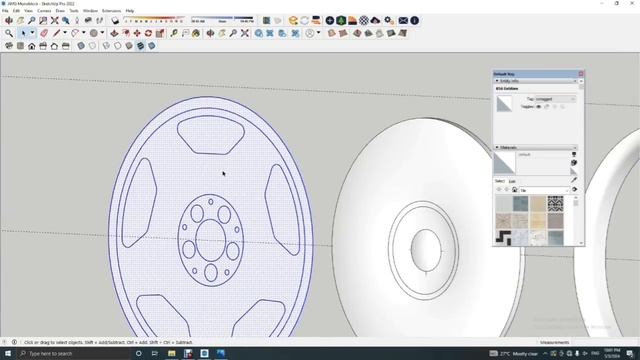The width and height of the screenshot is (640, 360).
Task: Switch to Select tab in Materials
Action: (x=500, y=181)
